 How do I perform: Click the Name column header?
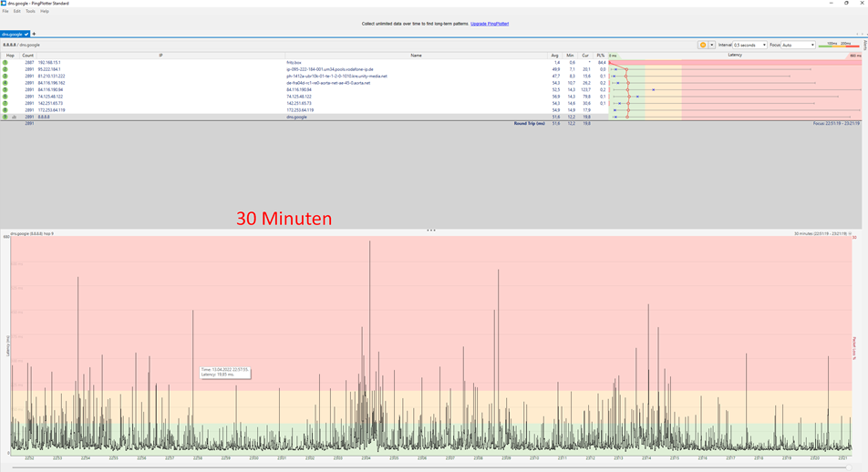point(416,56)
